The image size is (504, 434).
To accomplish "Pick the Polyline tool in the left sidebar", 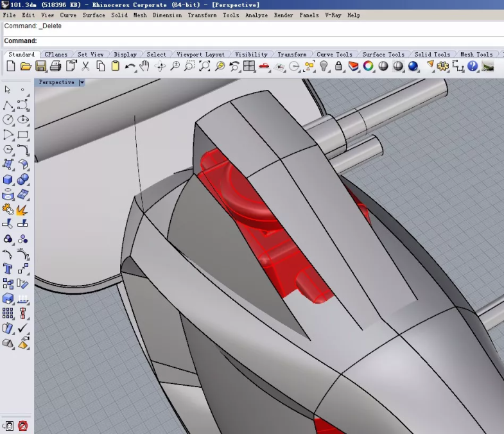I will [8, 105].
